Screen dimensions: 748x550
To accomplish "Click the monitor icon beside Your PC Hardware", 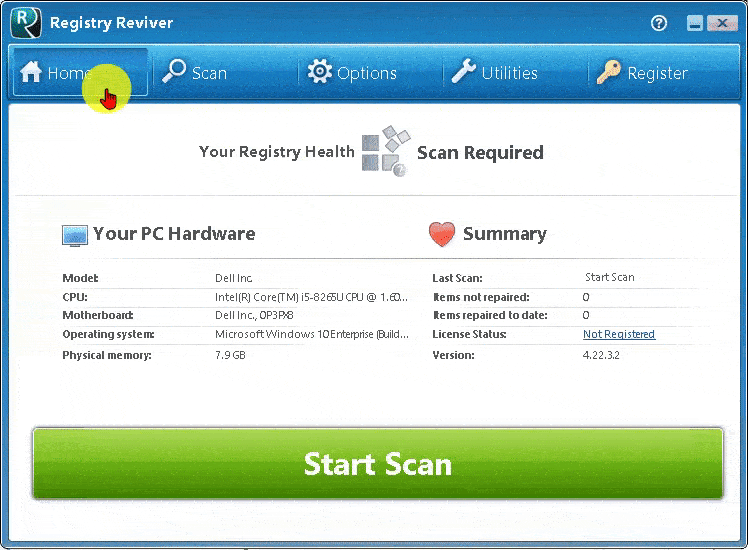I will point(75,235).
